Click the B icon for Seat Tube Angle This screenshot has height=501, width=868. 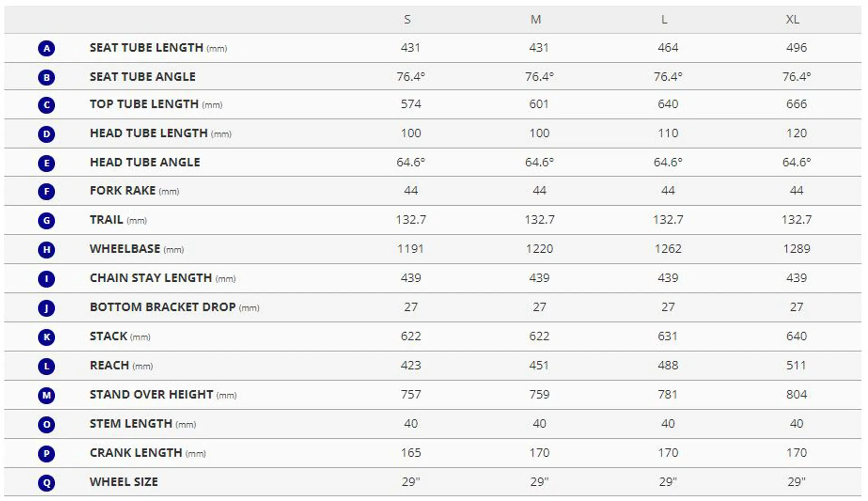click(x=47, y=77)
